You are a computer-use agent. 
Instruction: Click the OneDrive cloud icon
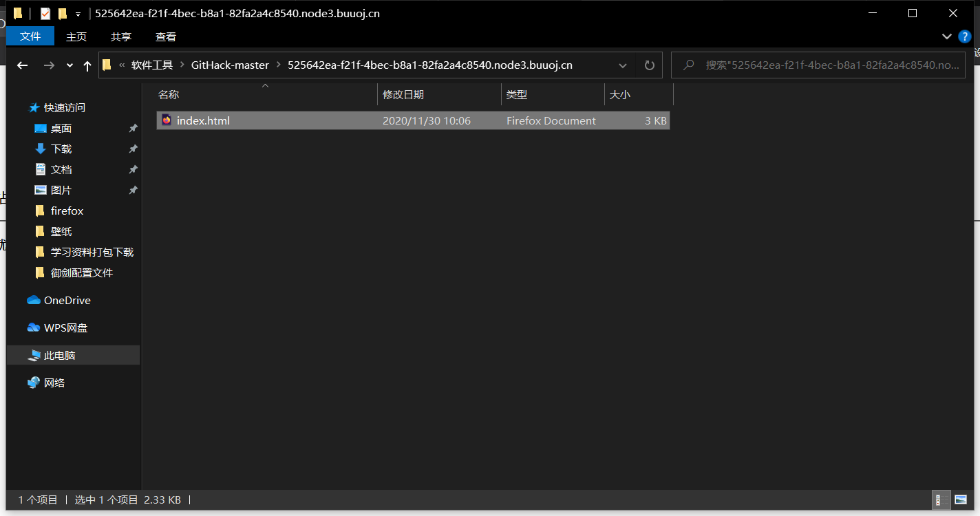click(x=34, y=301)
